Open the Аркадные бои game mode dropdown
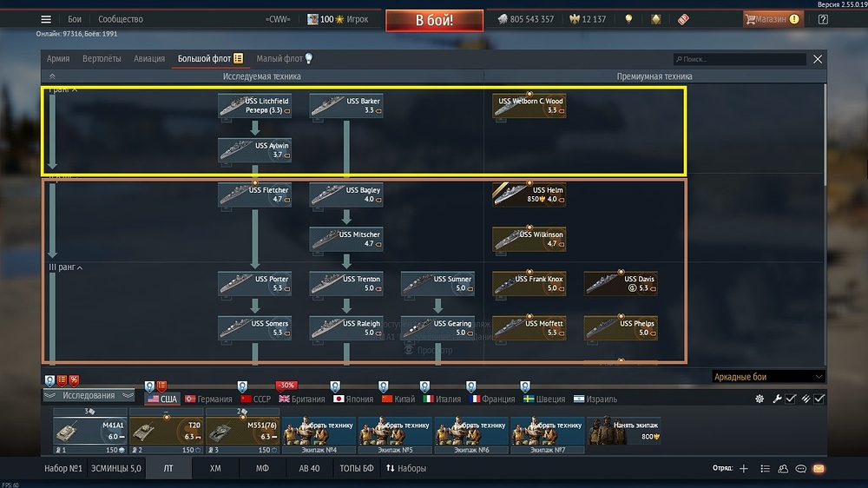The width and height of the screenshot is (868, 488). [768, 377]
